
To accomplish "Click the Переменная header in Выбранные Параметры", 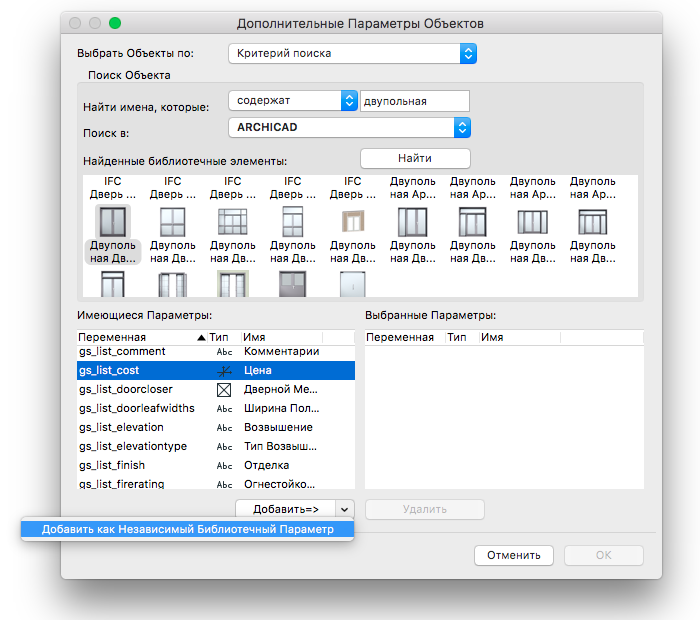I will (405, 337).
